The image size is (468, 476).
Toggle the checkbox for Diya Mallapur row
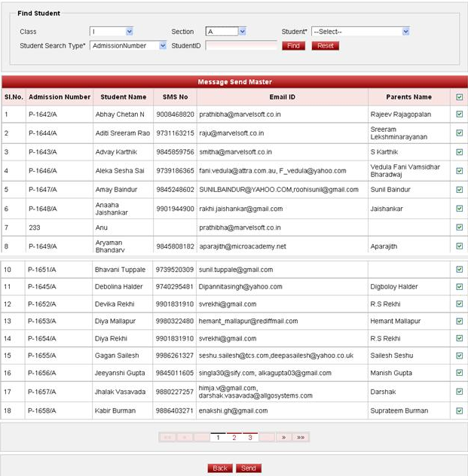[x=459, y=321]
